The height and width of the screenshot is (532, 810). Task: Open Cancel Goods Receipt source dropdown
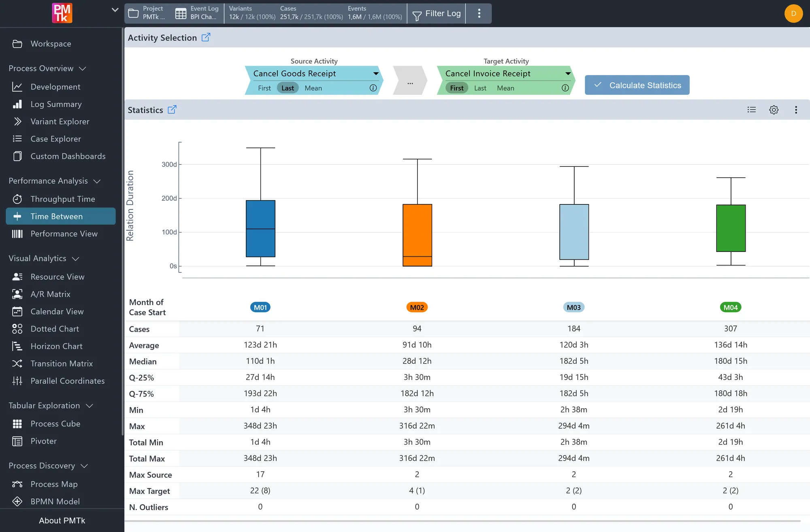pos(316,73)
